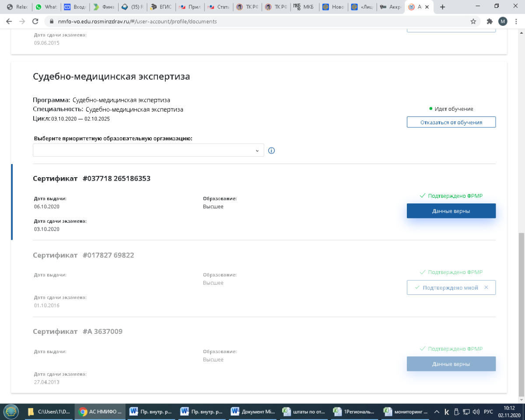Switch to the ЕГИС browser tab
This screenshot has height=420, width=525.
(161, 7)
